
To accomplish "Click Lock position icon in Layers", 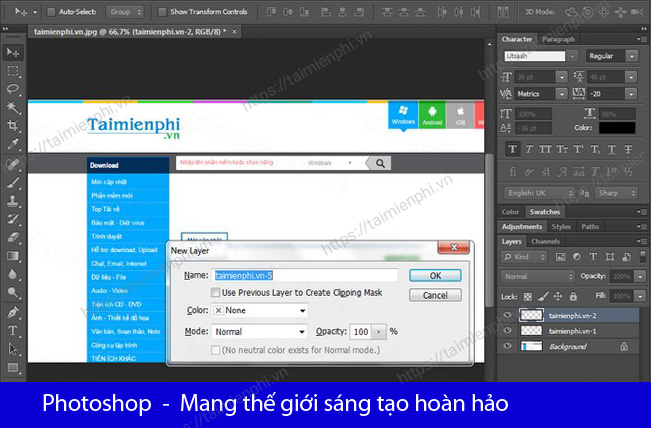I will click(x=558, y=296).
